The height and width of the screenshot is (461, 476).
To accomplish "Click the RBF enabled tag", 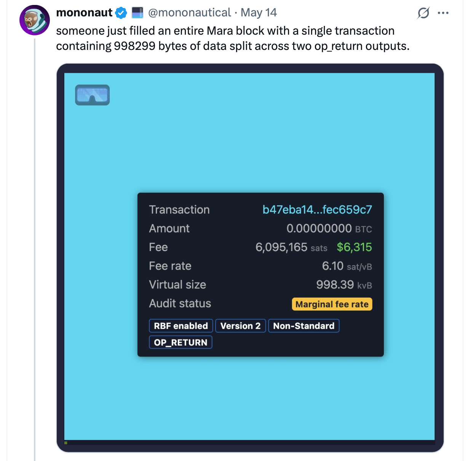I will [181, 326].
